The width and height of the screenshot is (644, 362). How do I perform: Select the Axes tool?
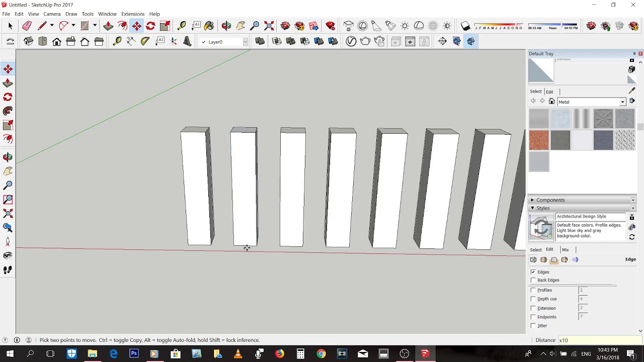174,42
